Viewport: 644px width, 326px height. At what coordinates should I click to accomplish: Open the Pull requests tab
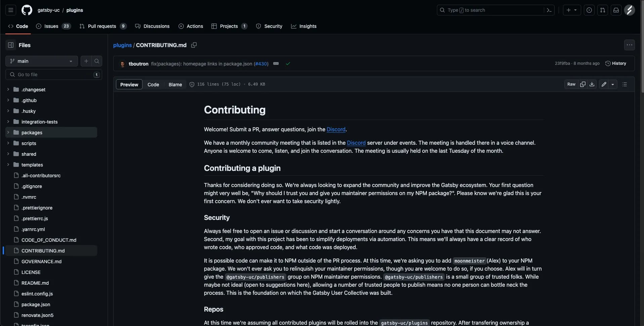103,26
